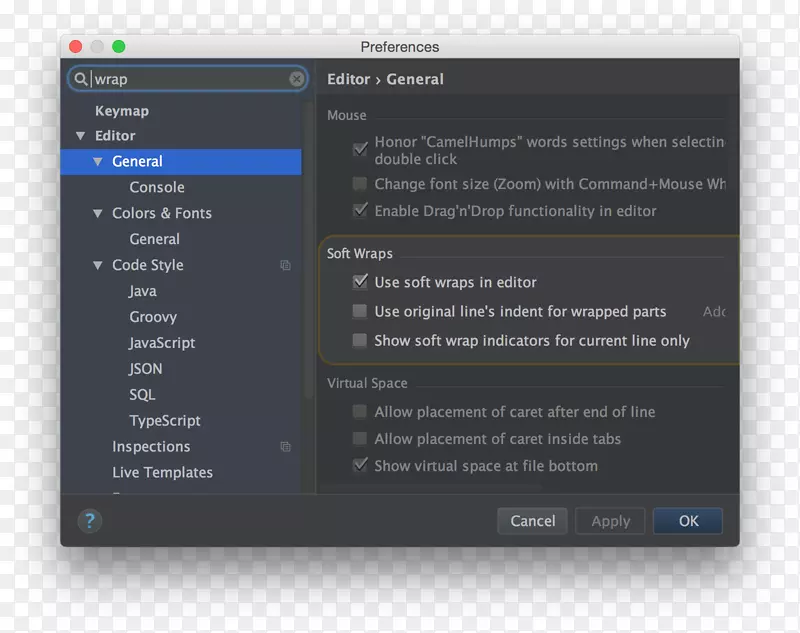Open help via the question mark icon
The width and height of the screenshot is (800, 633).
(x=89, y=521)
